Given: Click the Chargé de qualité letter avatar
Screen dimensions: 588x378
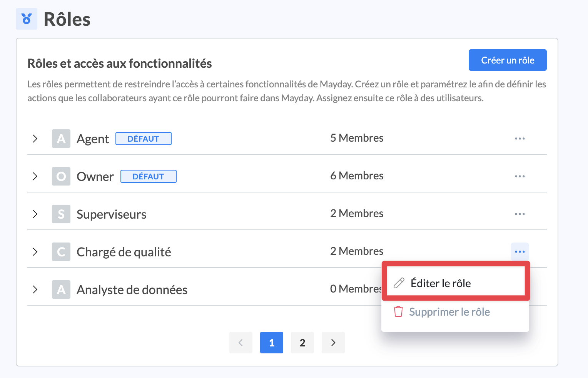Looking at the screenshot, I should pyautogui.click(x=61, y=252).
